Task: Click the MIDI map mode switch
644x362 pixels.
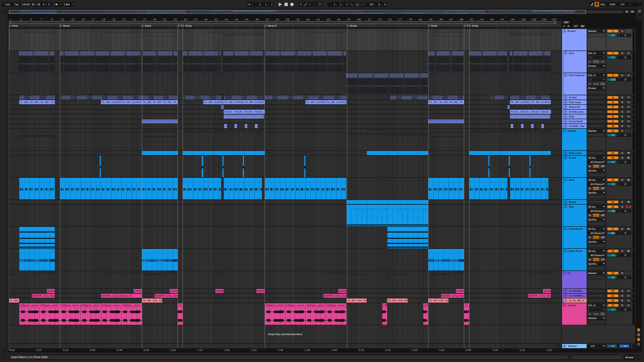Action: 613,4
